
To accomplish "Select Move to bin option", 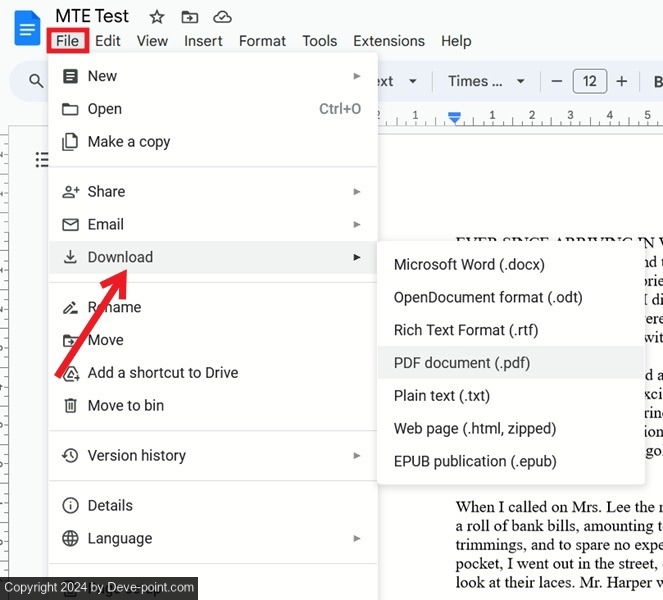I will point(126,405).
